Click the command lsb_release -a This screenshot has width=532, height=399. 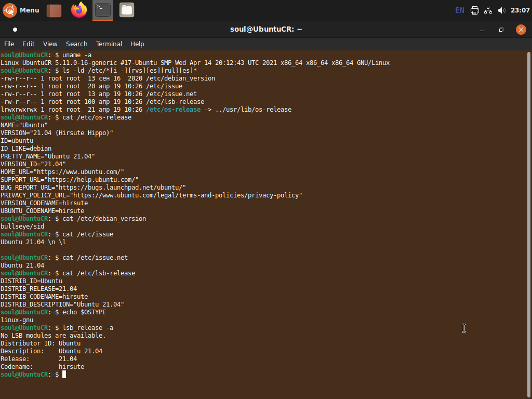coord(88,328)
